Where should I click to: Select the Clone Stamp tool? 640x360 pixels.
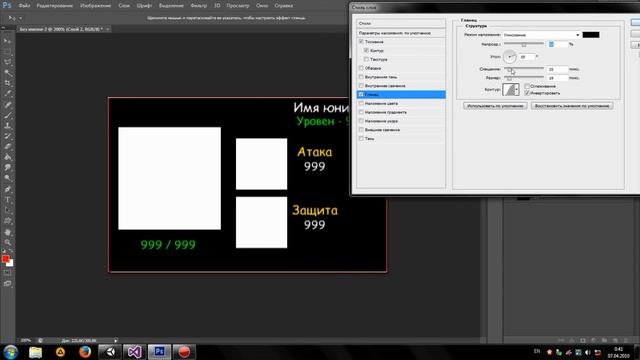click(x=7, y=126)
